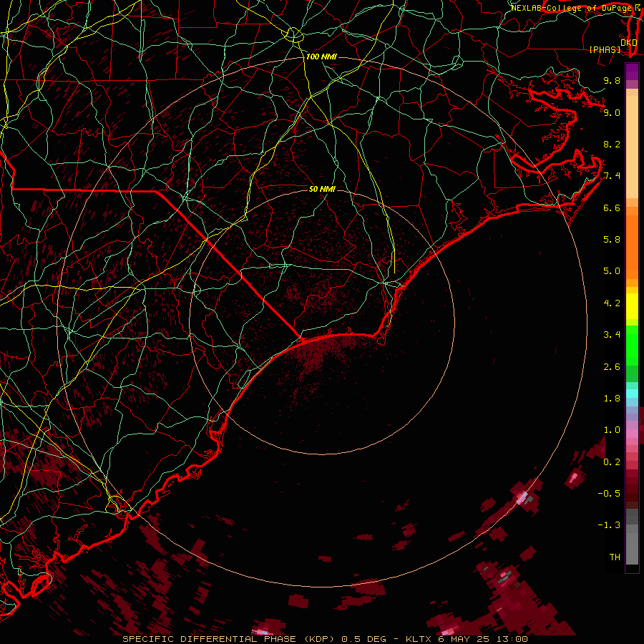Select the 50 NMI range ring label
The height and width of the screenshot is (644, 644).
323,189
